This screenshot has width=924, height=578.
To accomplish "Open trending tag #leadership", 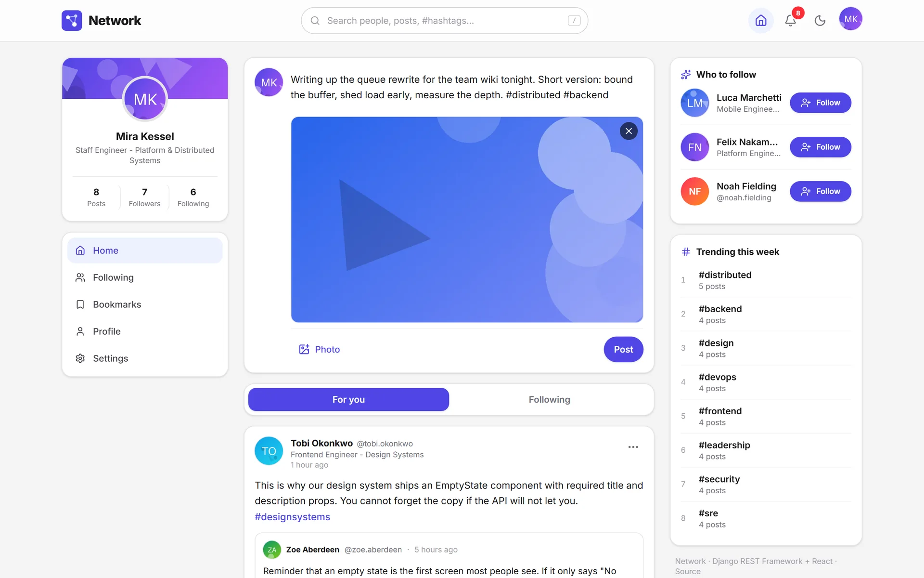I will [x=765, y=450].
